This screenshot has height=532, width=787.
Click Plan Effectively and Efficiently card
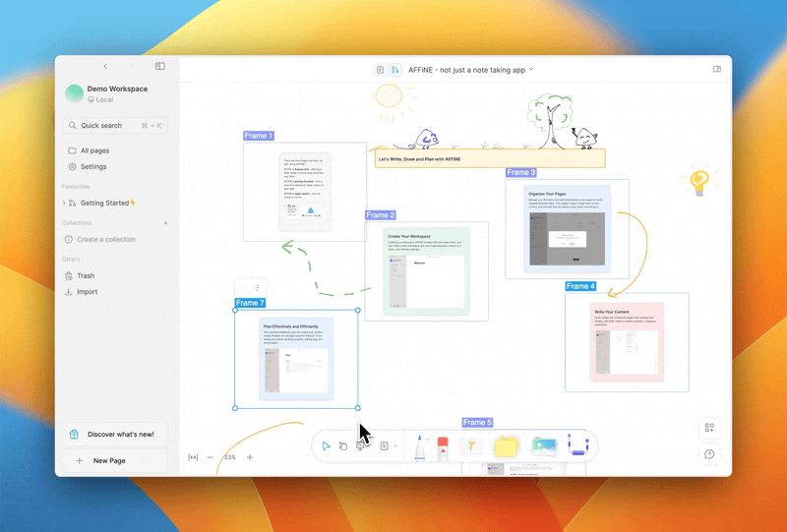click(x=296, y=359)
